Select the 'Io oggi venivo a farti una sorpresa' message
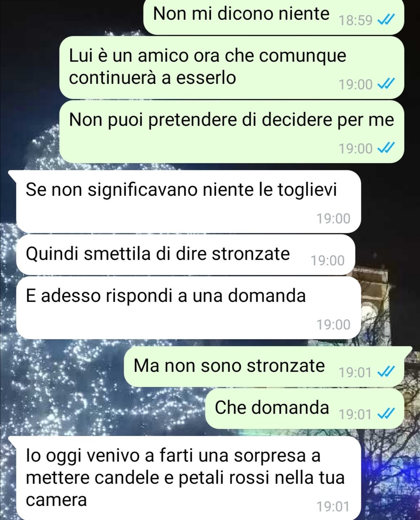Screen dimensions: 420x520 [x=185, y=478]
